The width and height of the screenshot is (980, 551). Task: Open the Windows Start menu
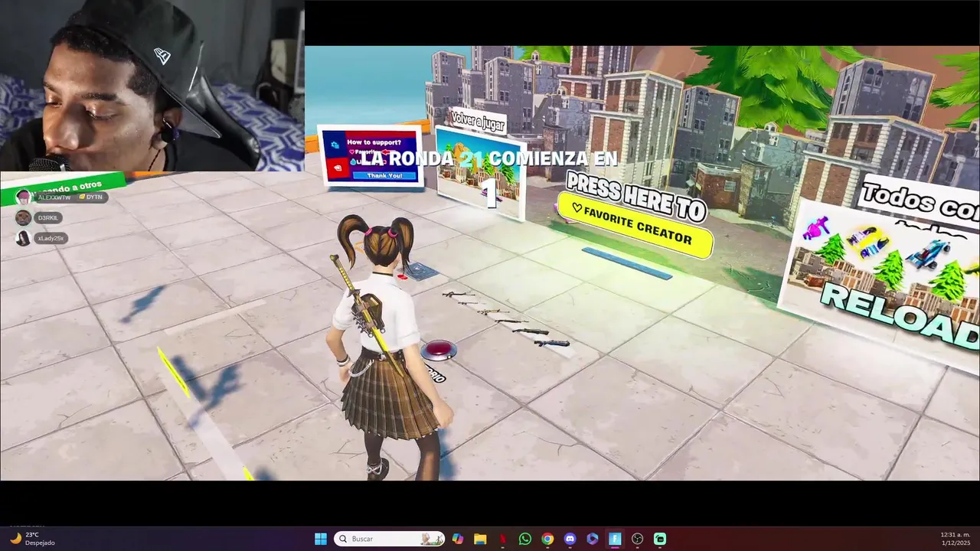click(321, 539)
